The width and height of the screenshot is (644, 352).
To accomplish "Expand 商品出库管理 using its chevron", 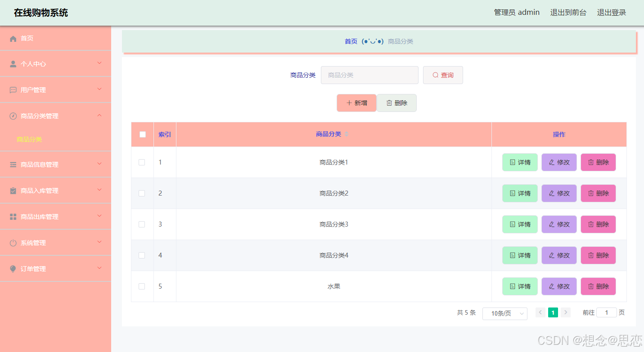I will [99, 216].
